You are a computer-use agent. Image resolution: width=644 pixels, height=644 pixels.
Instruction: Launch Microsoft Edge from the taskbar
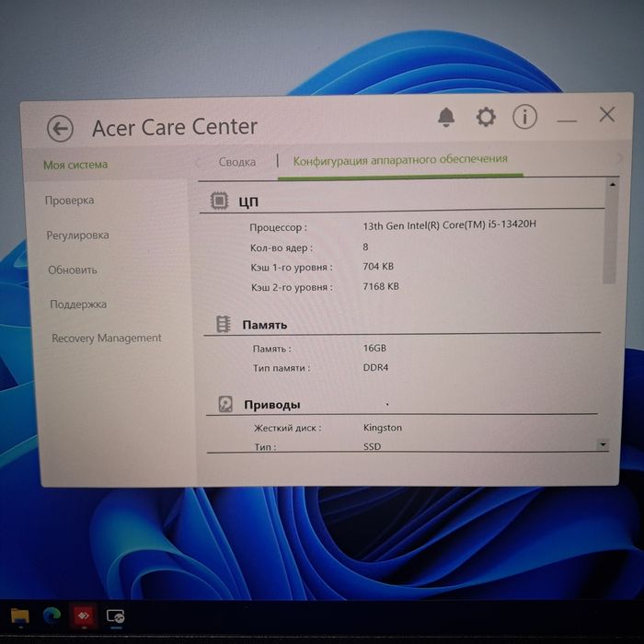[52, 615]
